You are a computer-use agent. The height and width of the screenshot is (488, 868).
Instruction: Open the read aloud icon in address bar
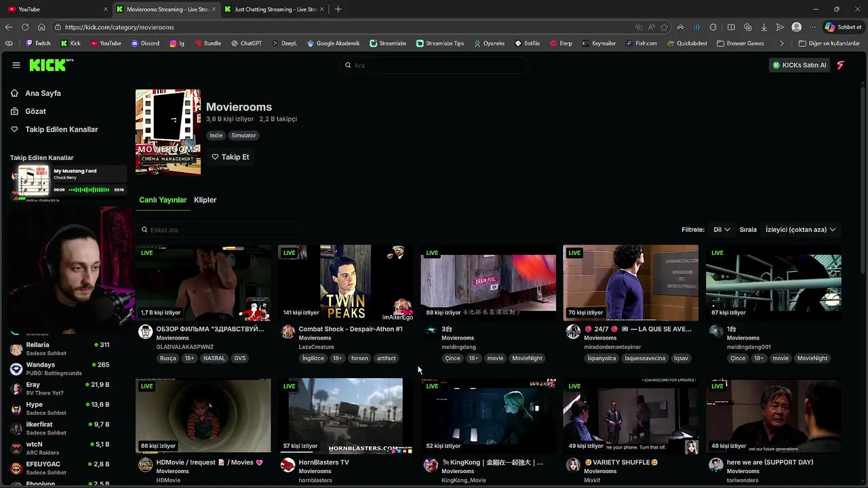pyautogui.click(x=651, y=27)
